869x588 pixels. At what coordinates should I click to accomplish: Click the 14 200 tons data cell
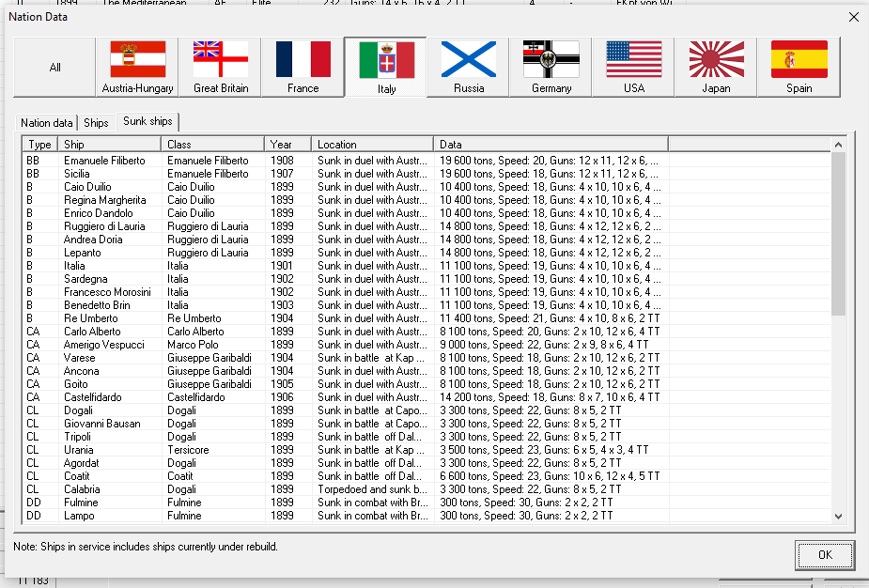[x=550, y=397]
